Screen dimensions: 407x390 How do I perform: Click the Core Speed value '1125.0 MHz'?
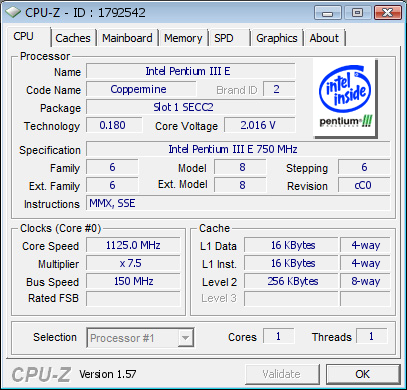tap(133, 245)
